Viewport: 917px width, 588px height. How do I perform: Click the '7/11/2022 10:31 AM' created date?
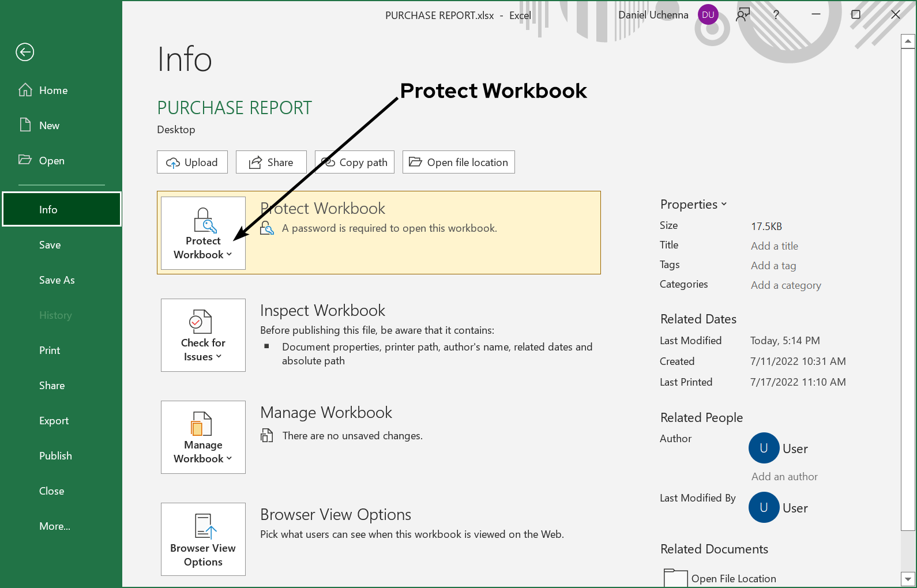click(798, 361)
